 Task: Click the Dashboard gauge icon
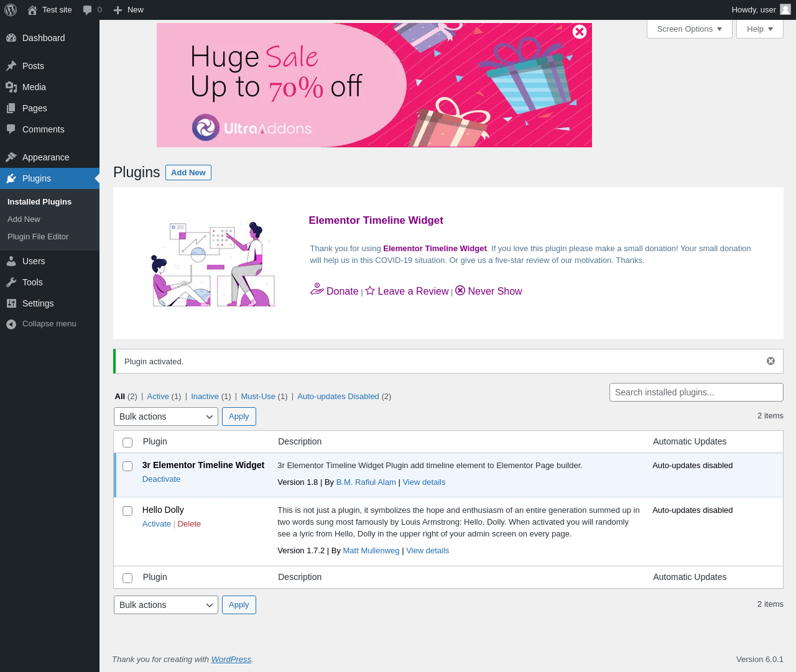pos(11,38)
